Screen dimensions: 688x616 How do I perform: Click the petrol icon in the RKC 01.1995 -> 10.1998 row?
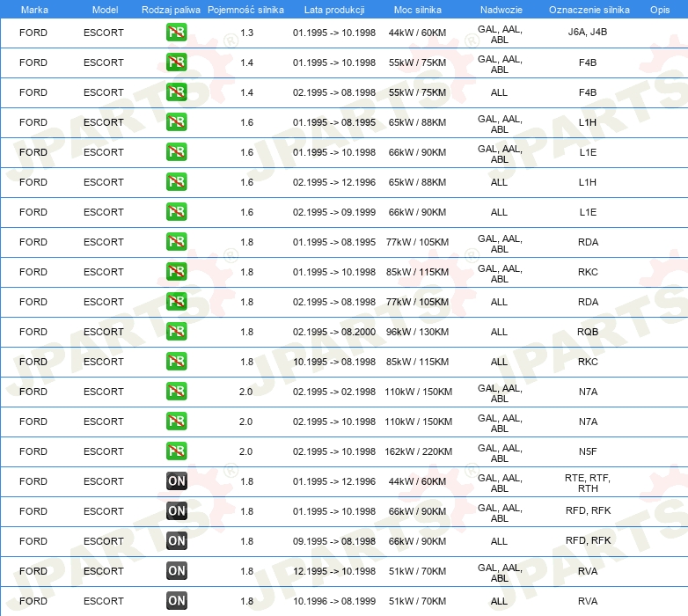(x=176, y=272)
